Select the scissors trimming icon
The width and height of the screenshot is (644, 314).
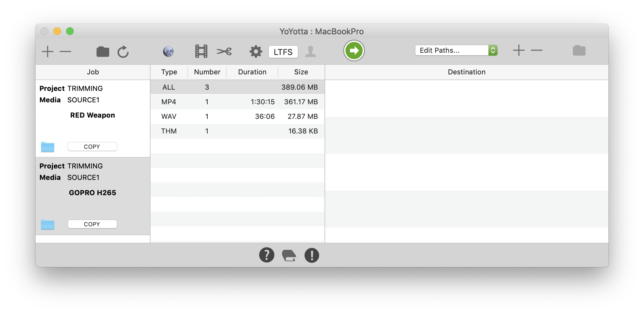[224, 51]
